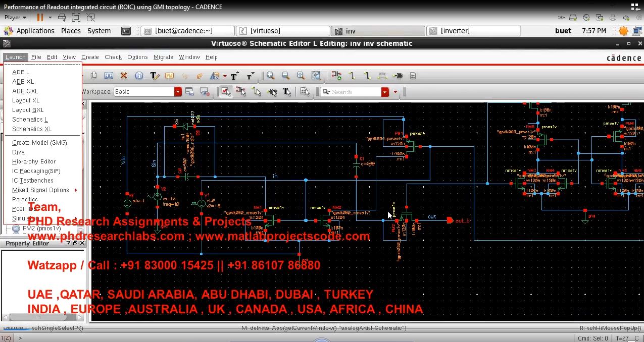Viewport: 644px width, 342px height.
Task: Click the Create Wire Name abc icon
Action: 382,76
